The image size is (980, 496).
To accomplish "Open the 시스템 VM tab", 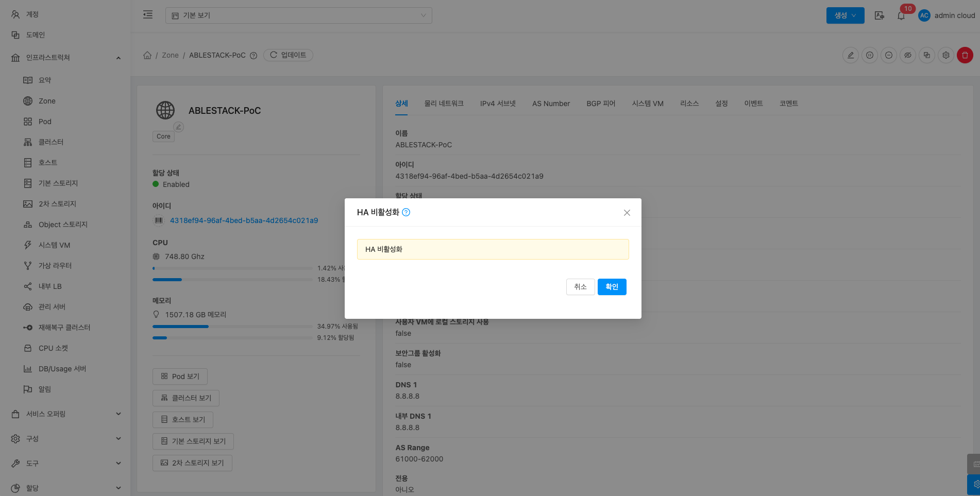I will 647,104.
